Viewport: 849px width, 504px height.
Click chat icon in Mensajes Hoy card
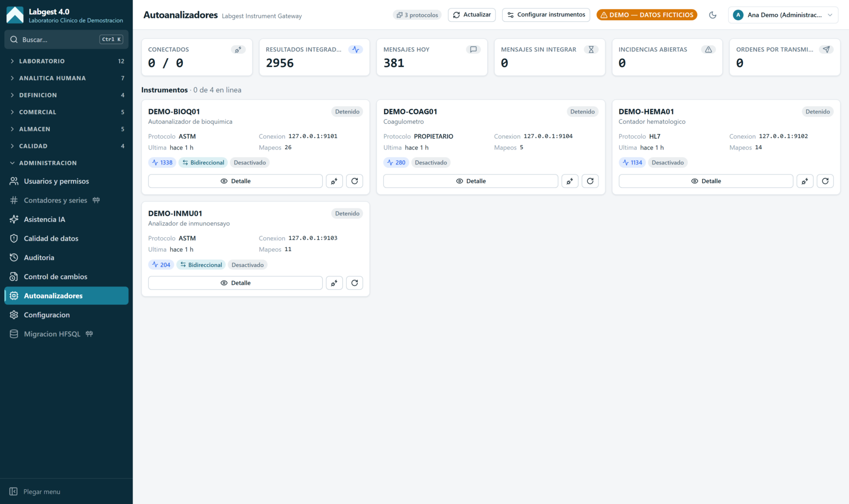(473, 49)
